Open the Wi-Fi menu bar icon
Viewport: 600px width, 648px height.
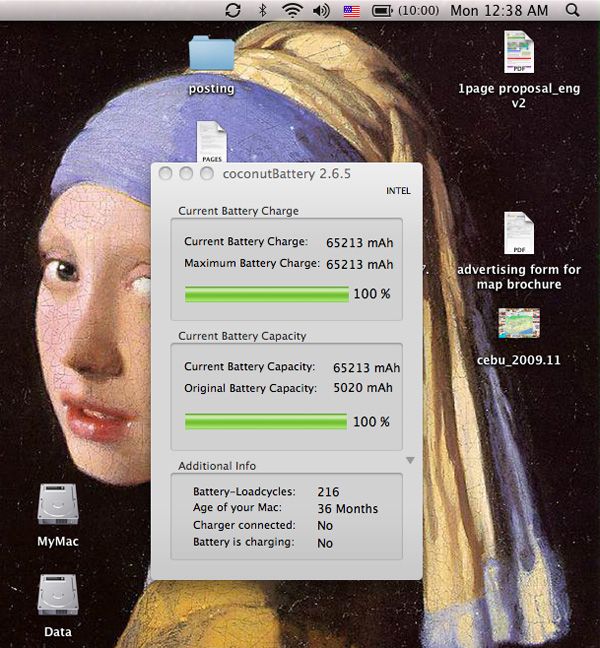(292, 10)
